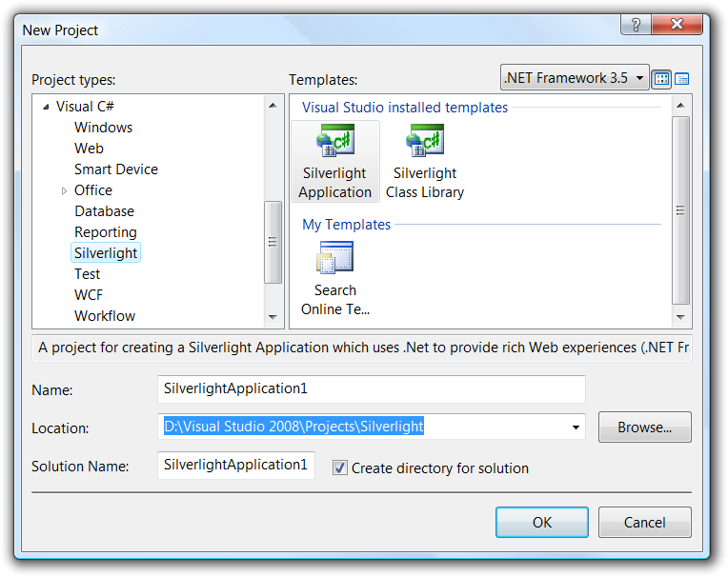Switch templates to small icons list view
The height and width of the screenshot is (577, 728).
click(x=681, y=79)
